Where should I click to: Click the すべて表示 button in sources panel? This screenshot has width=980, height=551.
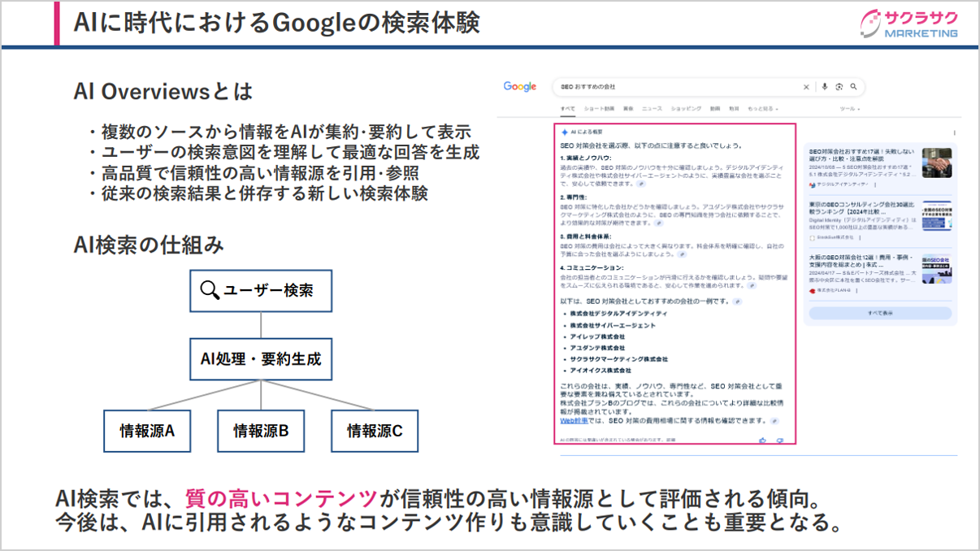[x=880, y=313]
